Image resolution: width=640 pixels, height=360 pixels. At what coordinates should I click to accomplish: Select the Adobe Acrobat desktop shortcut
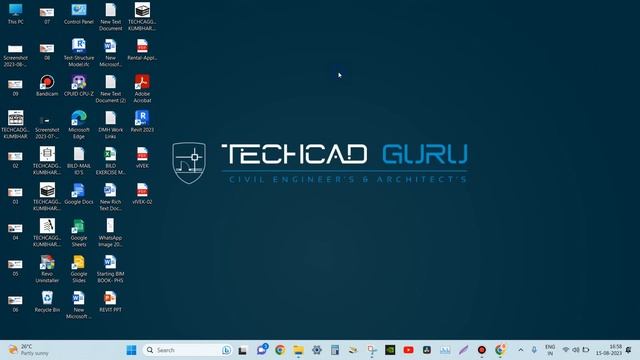(142, 89)
